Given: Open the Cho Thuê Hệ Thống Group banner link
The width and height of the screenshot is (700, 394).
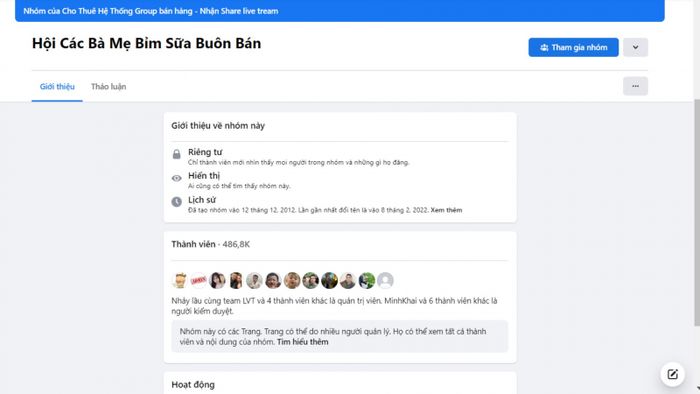Looking at the screenshot, I should 150,11.
